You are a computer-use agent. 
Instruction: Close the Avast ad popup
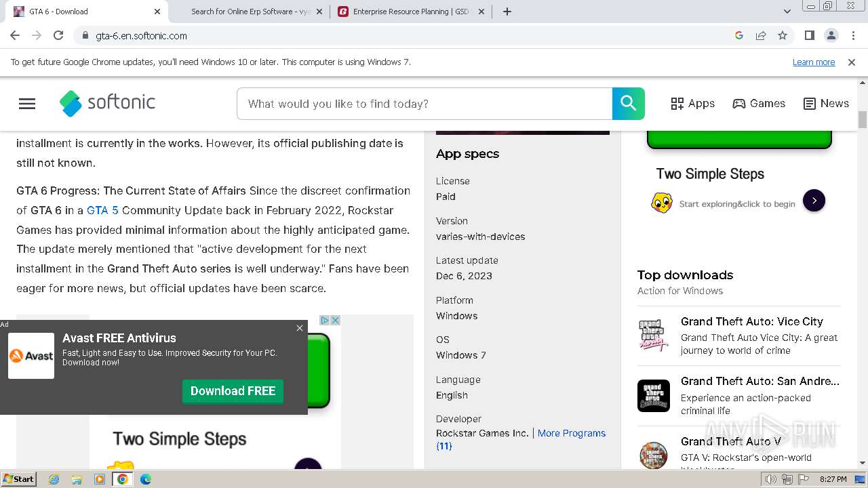click(x=300, y=328)
